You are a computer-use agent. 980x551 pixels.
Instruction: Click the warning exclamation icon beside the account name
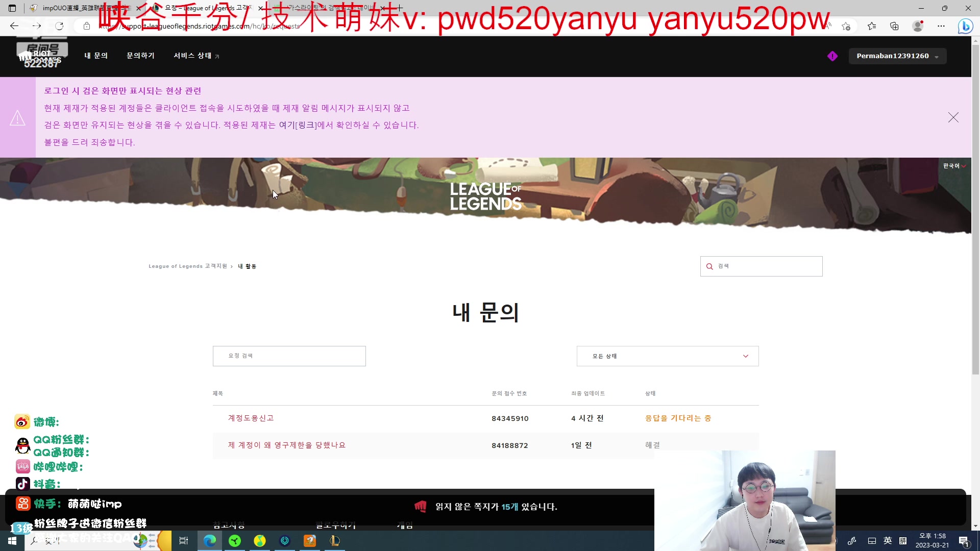tap(832, 56)
